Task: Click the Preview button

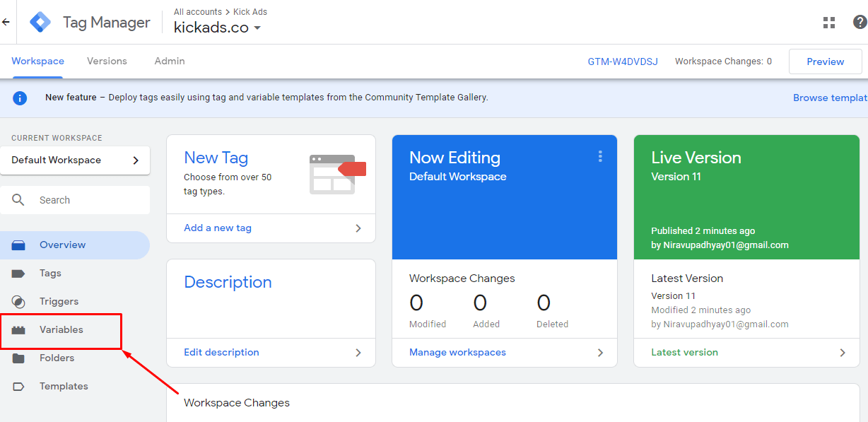Action: (826, 61)
